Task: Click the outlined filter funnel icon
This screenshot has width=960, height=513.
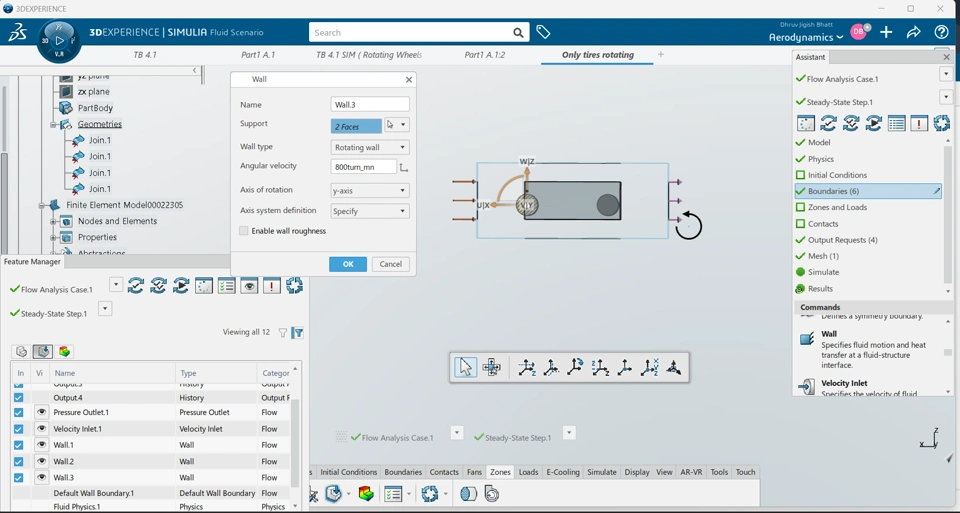Action: (283, 333)
